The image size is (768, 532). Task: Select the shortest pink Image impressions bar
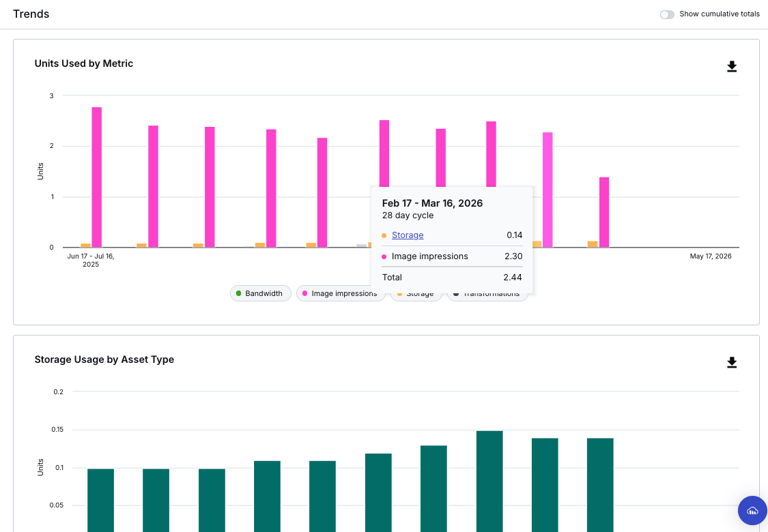pyautogui.click(x=604, y=211)
